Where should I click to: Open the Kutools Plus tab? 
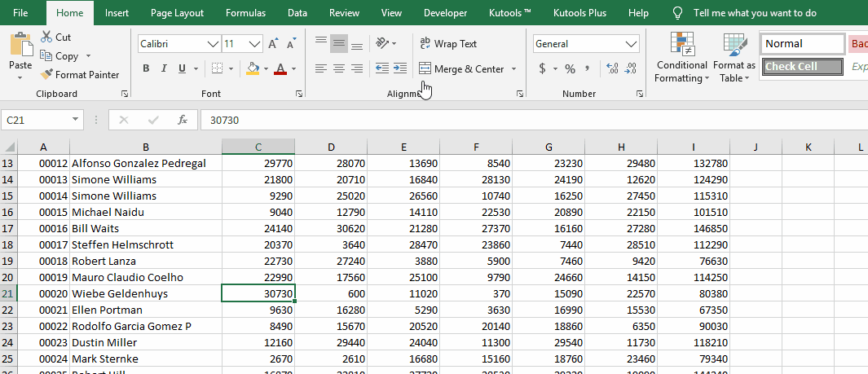click(x=579, y=13)
